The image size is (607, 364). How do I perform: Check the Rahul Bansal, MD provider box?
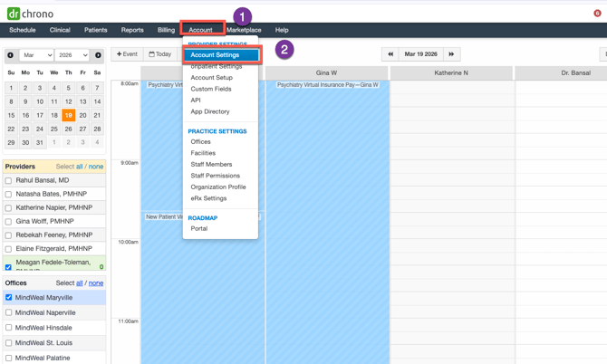pyautogui.click(x=9, y=181)
